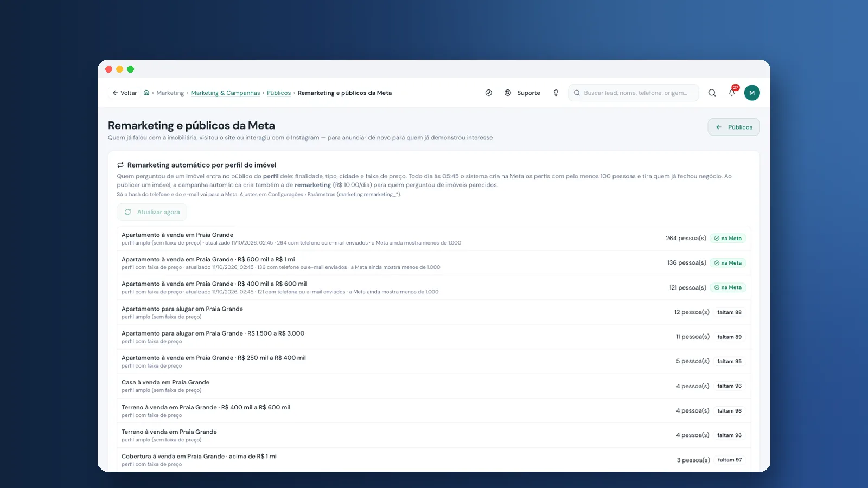This screenshot has width=868, height=488.
Task: Click the faltam 89 badge
Action: click(729, 337)
